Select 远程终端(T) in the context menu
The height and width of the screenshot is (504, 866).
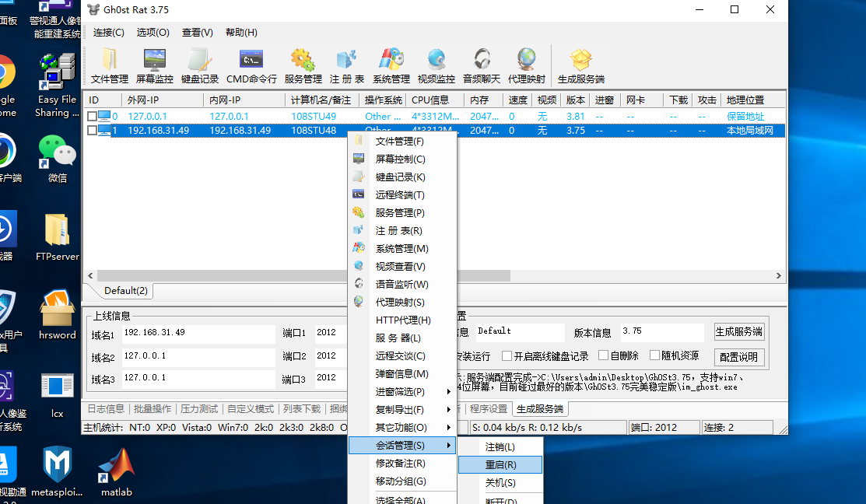[402, 195]
